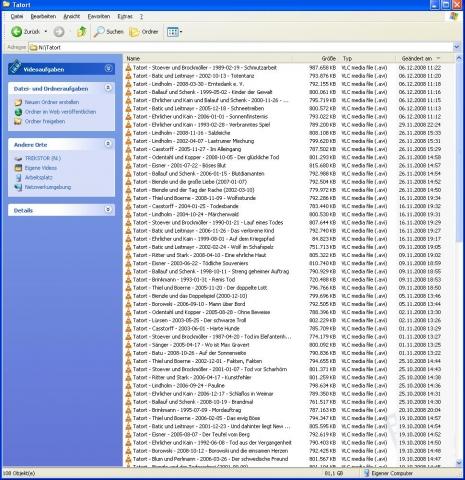Sort by the Typ column header

point(368,58)
